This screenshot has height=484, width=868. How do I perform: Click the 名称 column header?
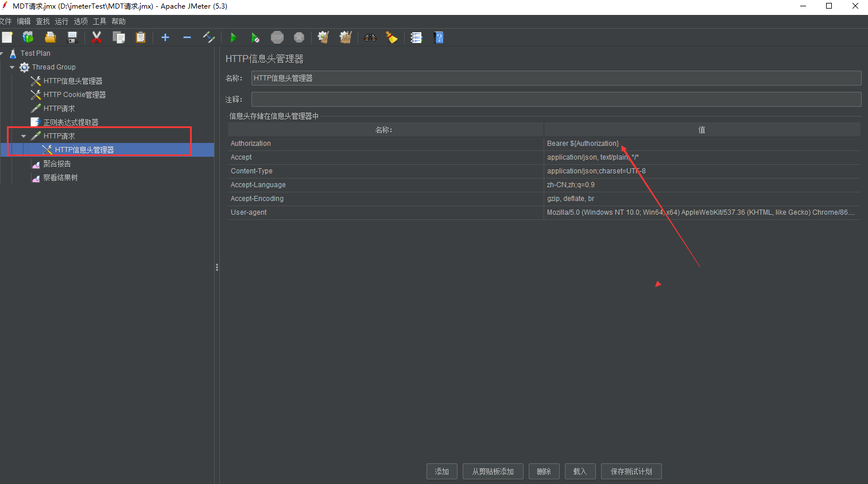click(385, 130)
